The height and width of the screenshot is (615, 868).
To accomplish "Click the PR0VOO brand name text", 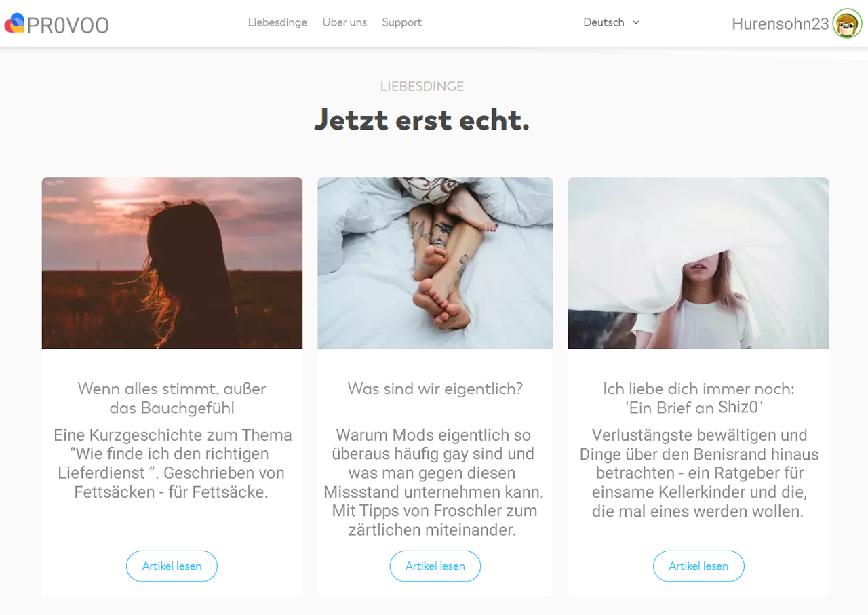I will [68, 25].
